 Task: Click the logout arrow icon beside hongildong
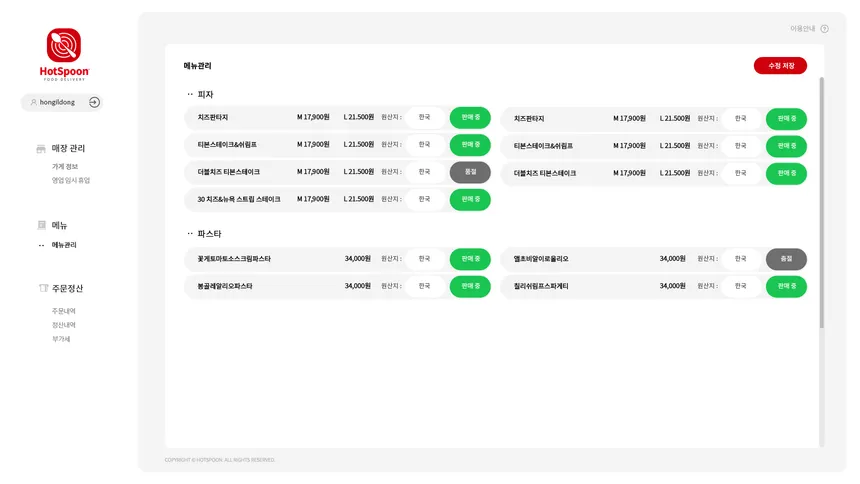pos(94,102)
